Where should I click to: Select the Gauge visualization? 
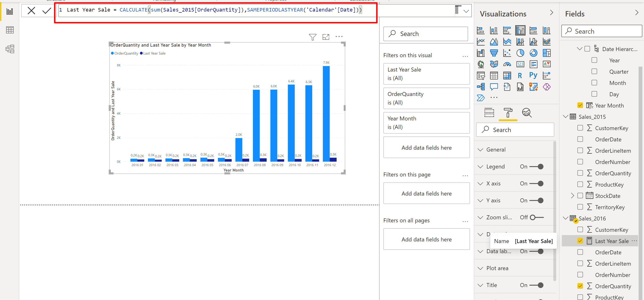[507, 64]
